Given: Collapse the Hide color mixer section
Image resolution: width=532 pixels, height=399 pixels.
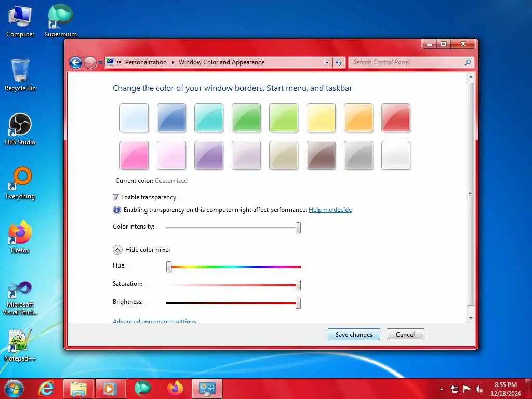Looking at the screenshot, I should 117,250.
